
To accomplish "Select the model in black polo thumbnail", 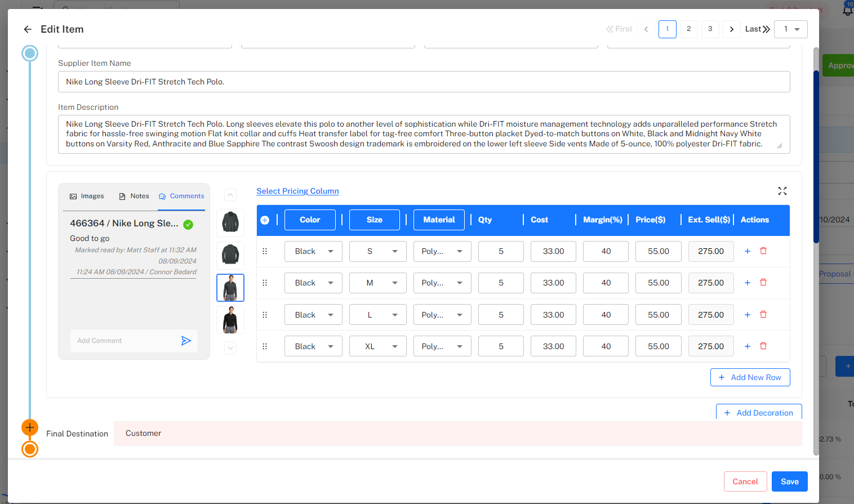I will coord(230,320).
